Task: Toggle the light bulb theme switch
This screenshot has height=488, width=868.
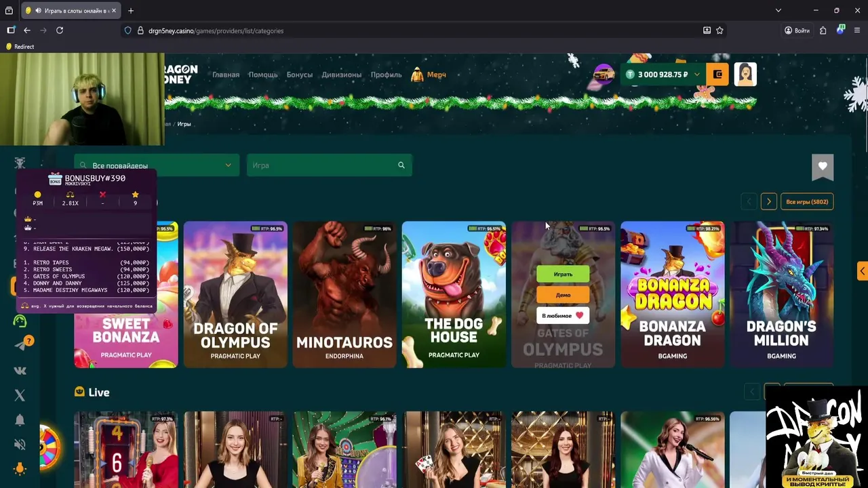Action: (20, 469)
